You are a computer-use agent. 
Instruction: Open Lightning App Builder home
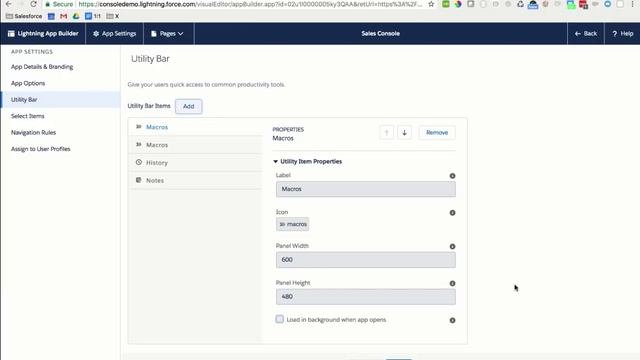[43, 33]
